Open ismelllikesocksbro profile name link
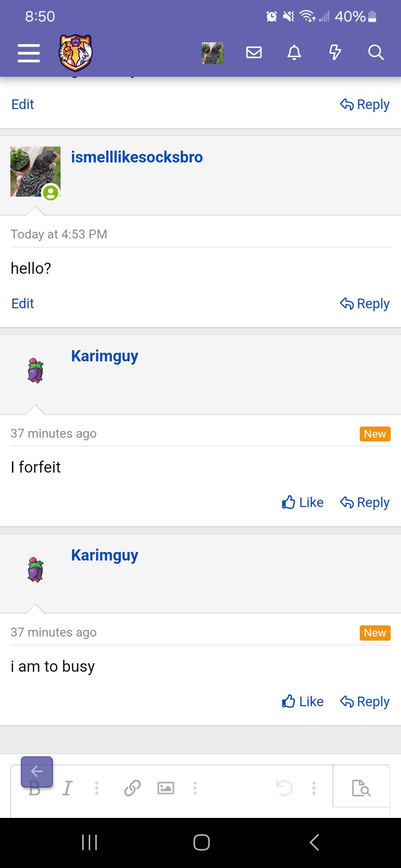This screenshot has width=401, height=868. pyautogui.click(x=137, y=157)
